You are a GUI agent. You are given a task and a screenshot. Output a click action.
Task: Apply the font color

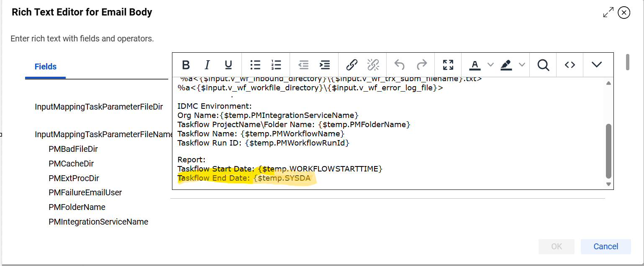[475, 65]
